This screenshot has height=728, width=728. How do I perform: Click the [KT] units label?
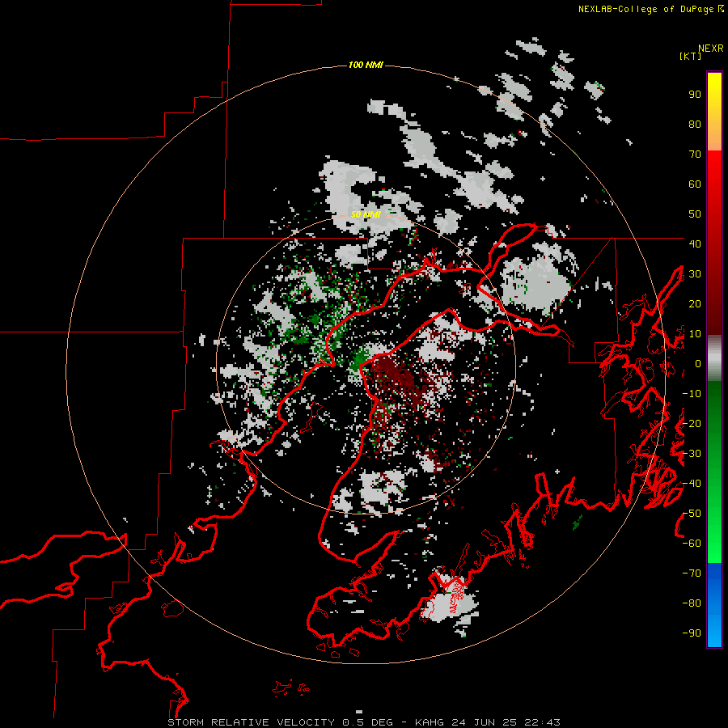coord(691,56)
